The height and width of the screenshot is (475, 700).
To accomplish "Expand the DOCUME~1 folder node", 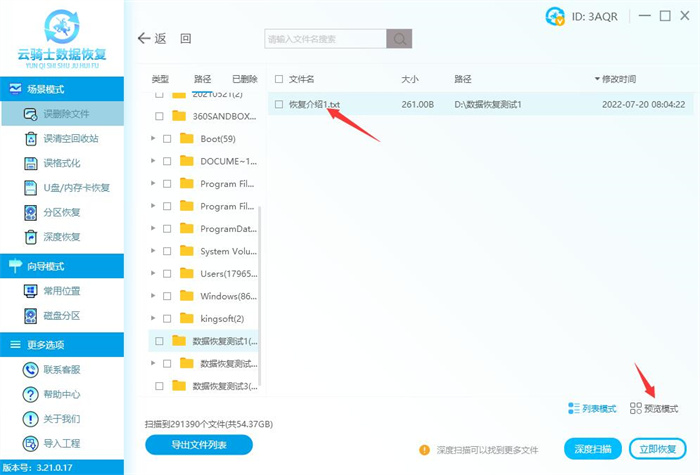I will [153, 161].
